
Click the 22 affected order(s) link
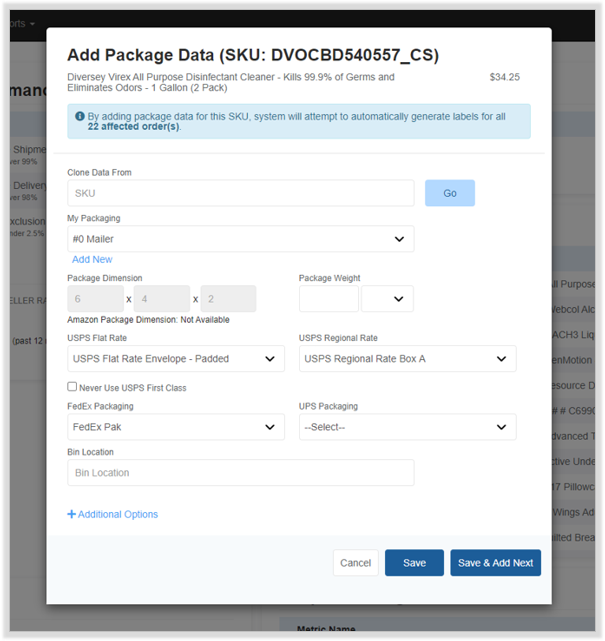point(133,127)
